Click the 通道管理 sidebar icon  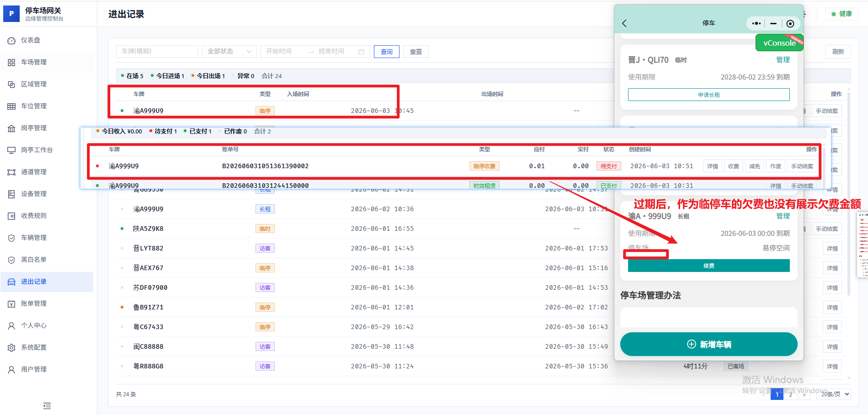(11, 172)
